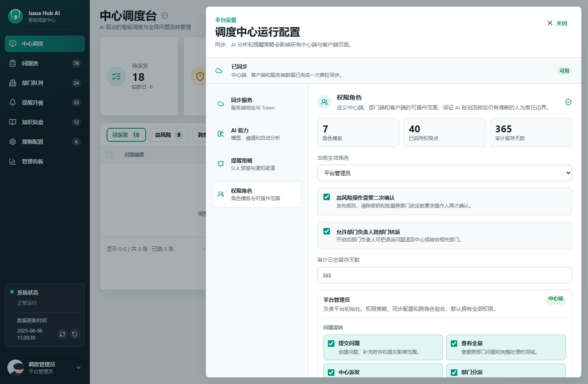Click the 部门队列 building icon
Image resolution: width=588 pixels, height=384 pixels.
pyautogui.click(x=13, y=83)
